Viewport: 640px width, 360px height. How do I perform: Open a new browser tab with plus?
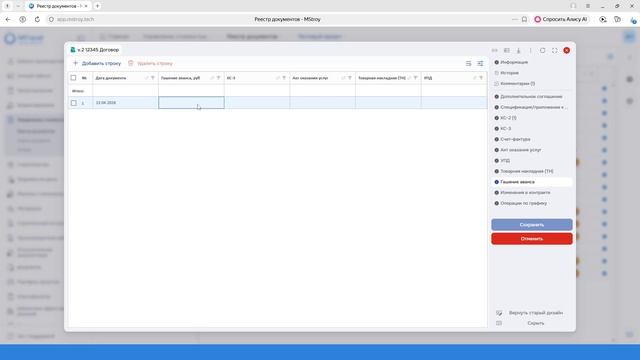coord(98,6)
